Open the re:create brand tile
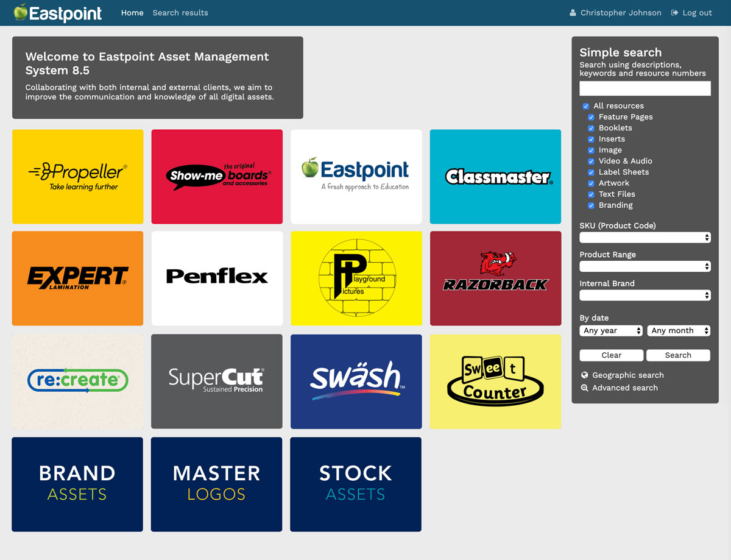Image resolution: width=731 pixels, height=560 pixels. coord(78,381)
